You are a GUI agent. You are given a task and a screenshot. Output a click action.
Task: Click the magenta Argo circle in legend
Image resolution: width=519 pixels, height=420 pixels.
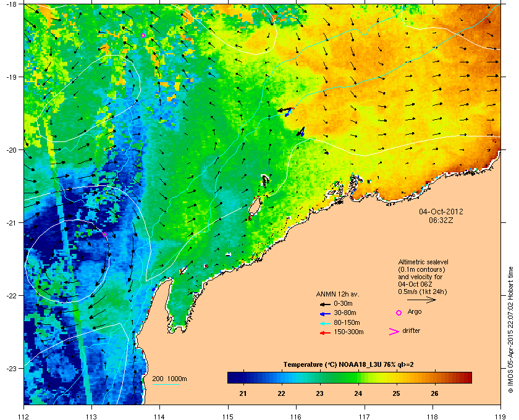399,313
